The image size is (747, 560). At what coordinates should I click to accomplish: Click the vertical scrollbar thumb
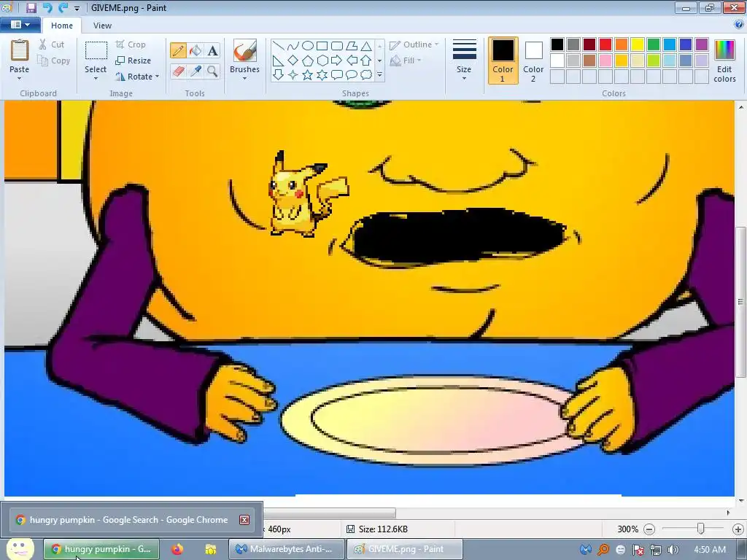tap(740, 303)
